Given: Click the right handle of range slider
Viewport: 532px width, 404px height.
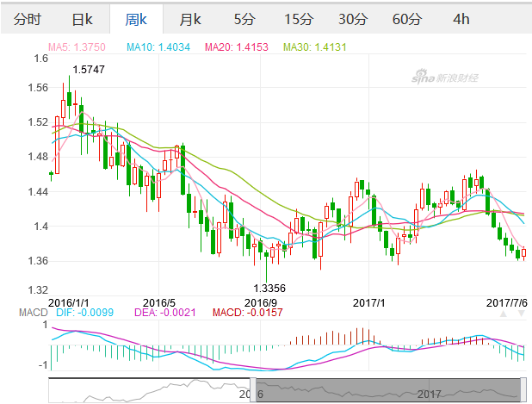Looking at the screenshot, I should click(523, 389).
